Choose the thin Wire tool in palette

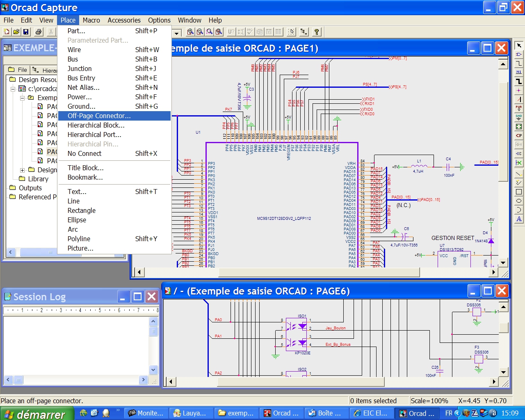click(x=519, y=64)
